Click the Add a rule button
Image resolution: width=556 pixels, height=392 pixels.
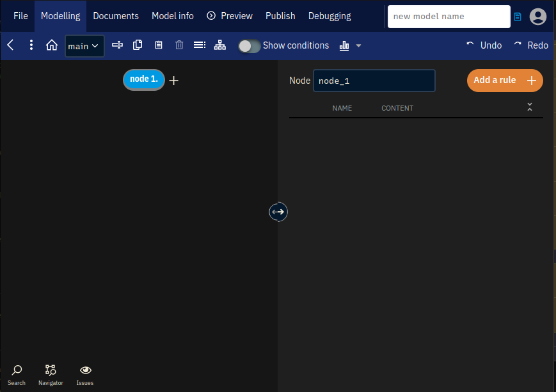505,81
